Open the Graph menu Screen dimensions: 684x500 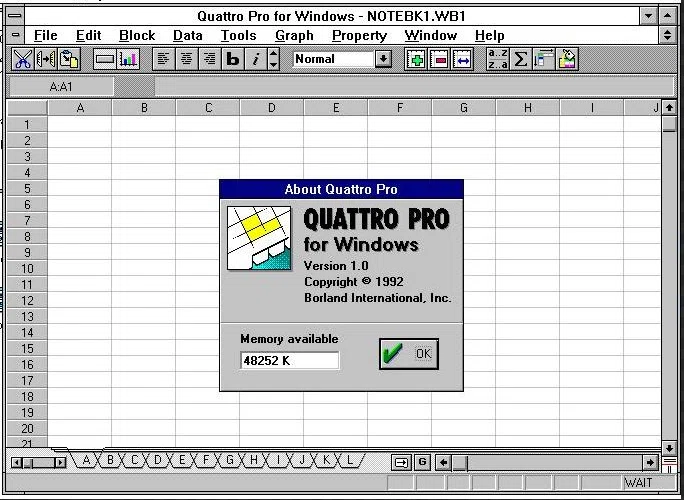[x=294, y=35]
